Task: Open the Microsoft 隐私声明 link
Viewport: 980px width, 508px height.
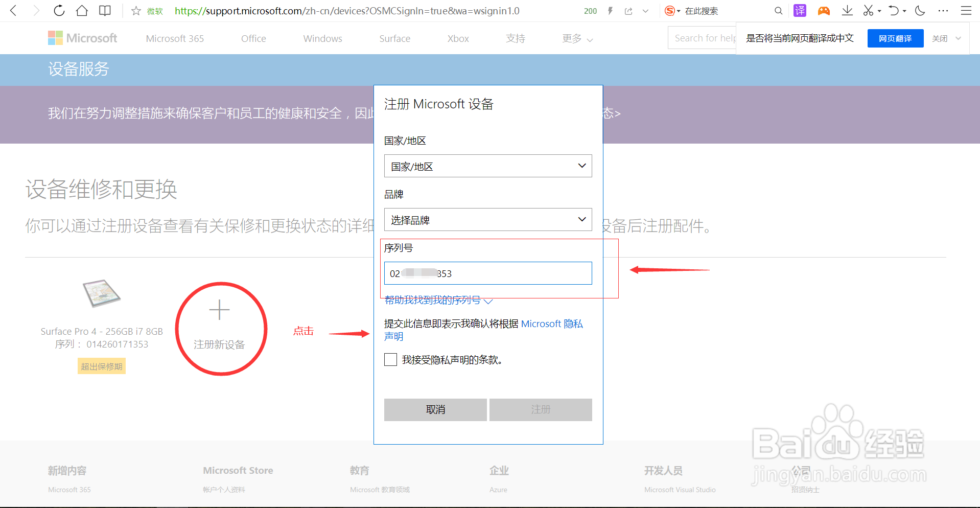Action: click(x=552, y=324)
